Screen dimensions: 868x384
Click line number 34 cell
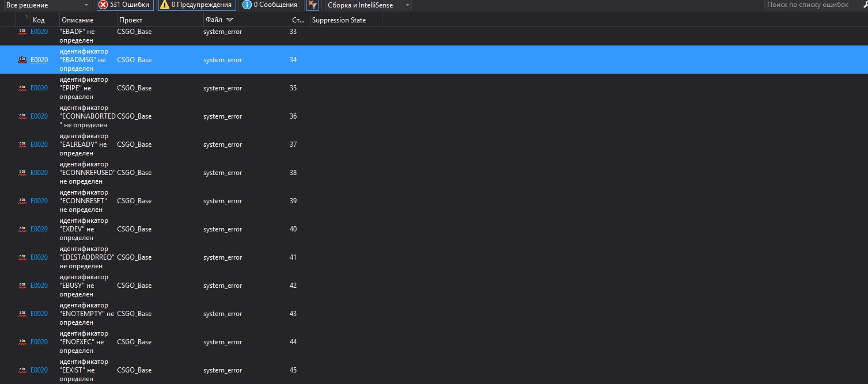point(293,60)
